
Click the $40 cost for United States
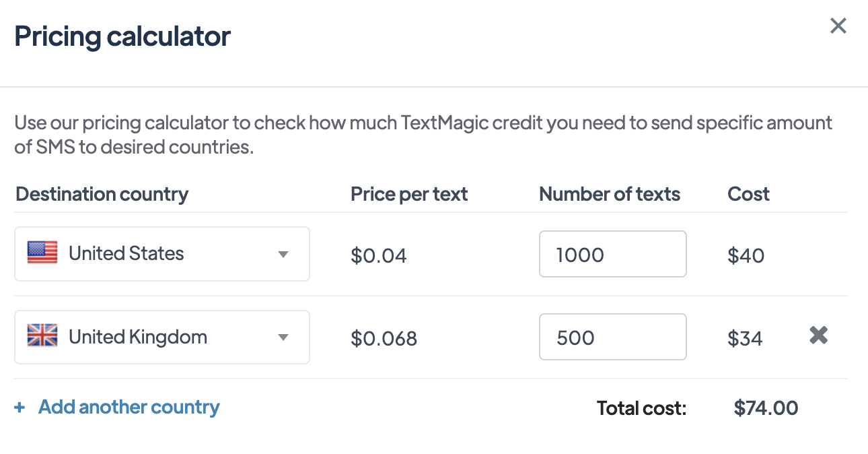(x=746, y=256)
